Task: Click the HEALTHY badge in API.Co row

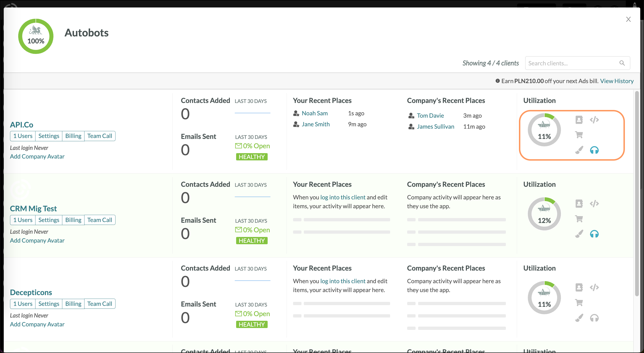Action: click(x=252, y=157)
